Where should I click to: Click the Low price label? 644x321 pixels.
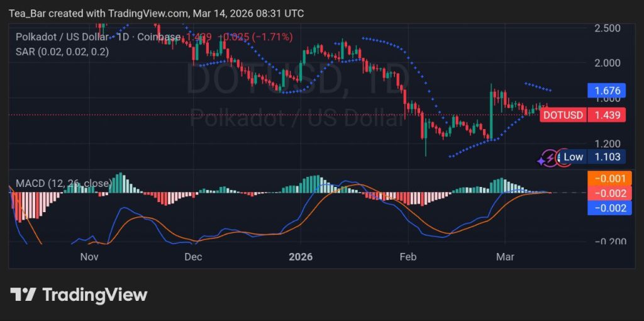[573, 157]
